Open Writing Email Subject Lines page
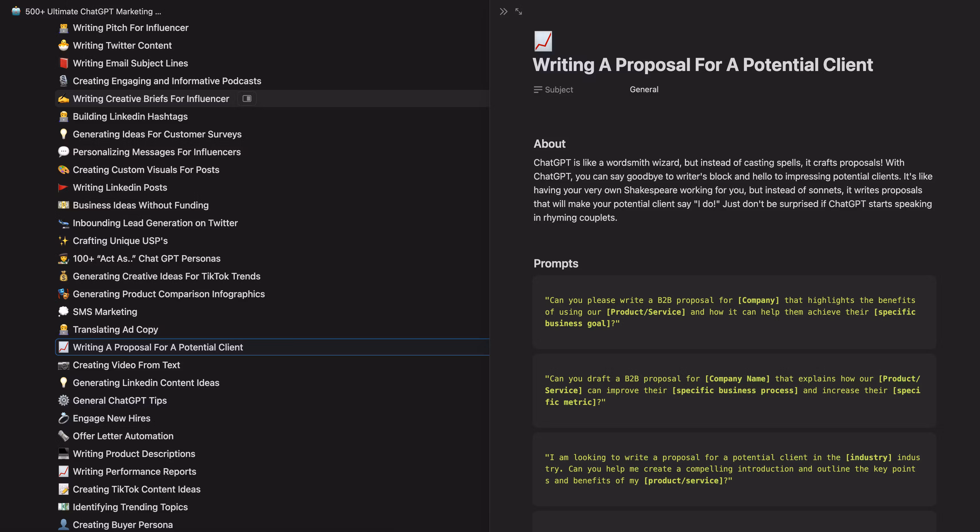Screen dimensions: 980x532 tap(130, 63)
